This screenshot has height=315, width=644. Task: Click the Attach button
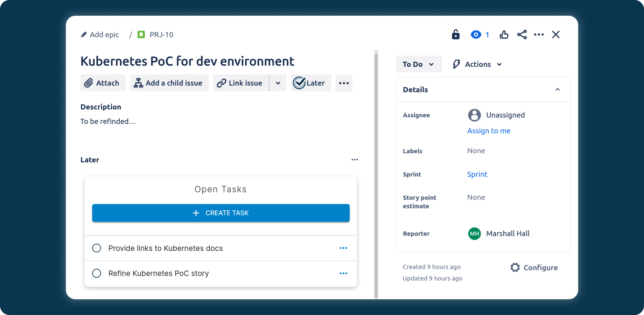pos(103,83)
